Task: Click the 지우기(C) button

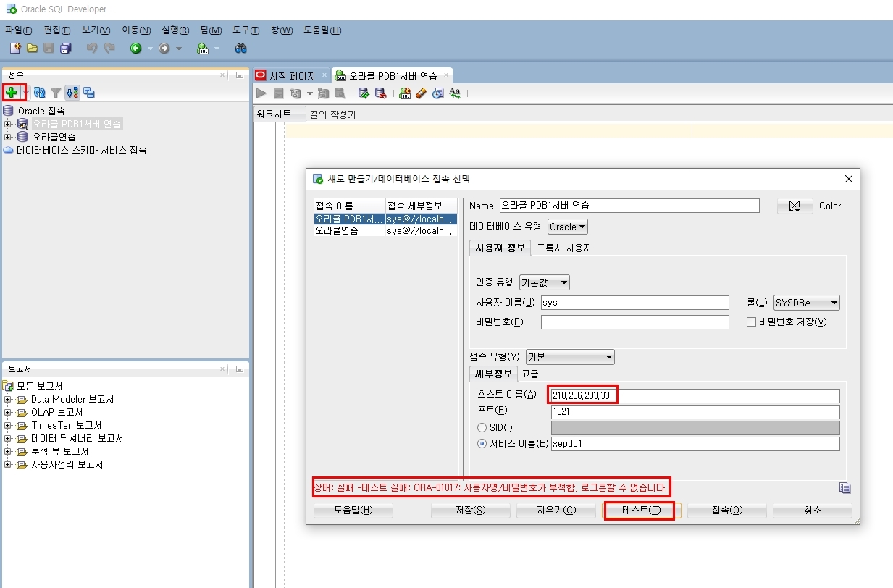Action: pos(556,511)
